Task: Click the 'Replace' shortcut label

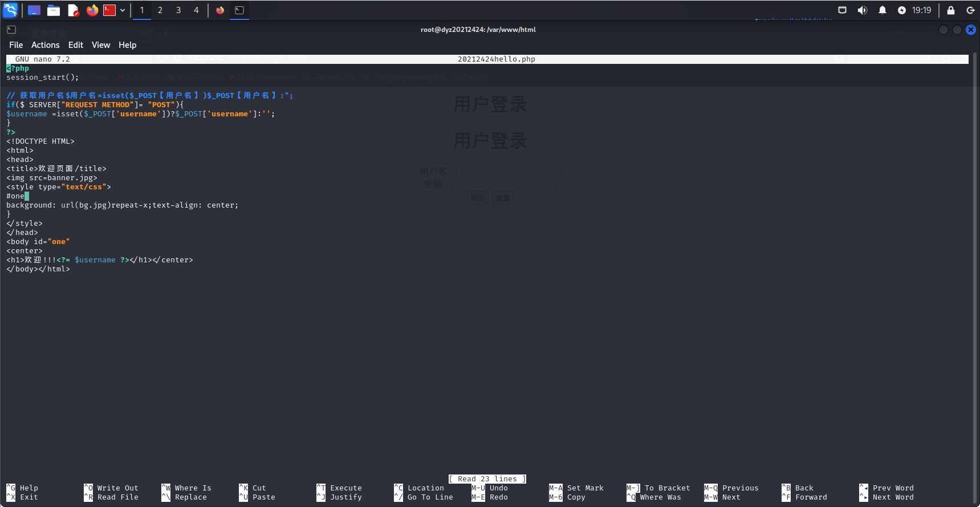Action: coord(191,497)
